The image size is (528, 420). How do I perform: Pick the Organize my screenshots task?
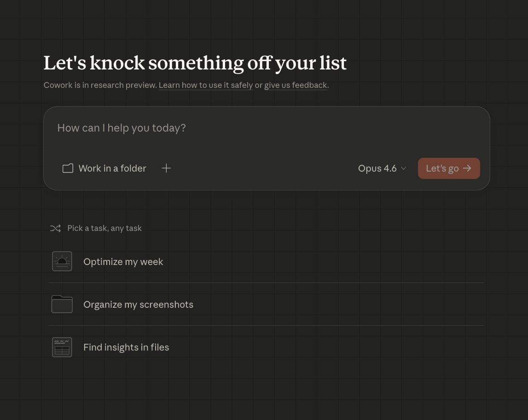click(138, 305)
